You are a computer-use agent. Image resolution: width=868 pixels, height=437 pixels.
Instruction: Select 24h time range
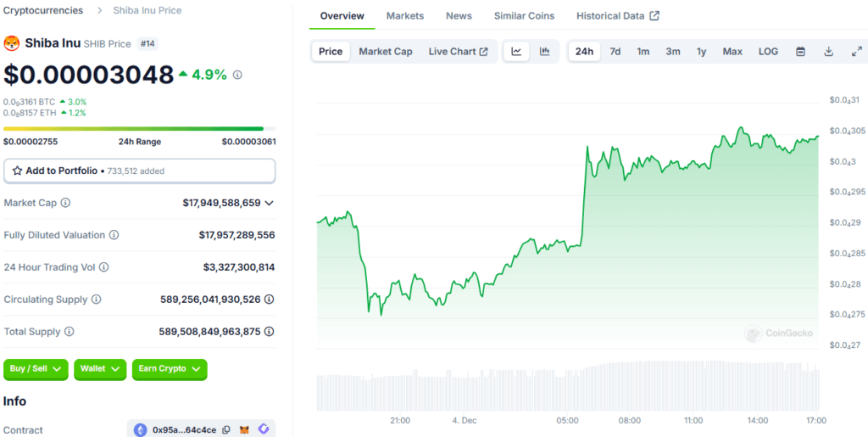click(585, 52)
